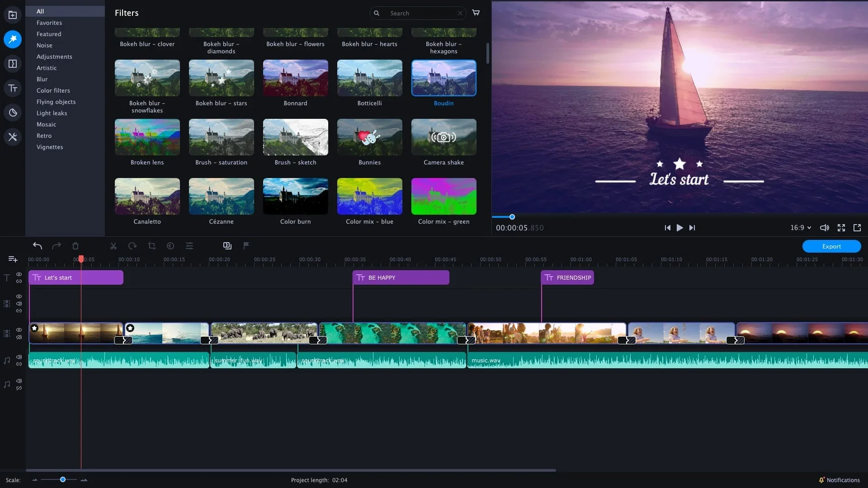
Task: Open the Stickers panel
Action: 13,113
